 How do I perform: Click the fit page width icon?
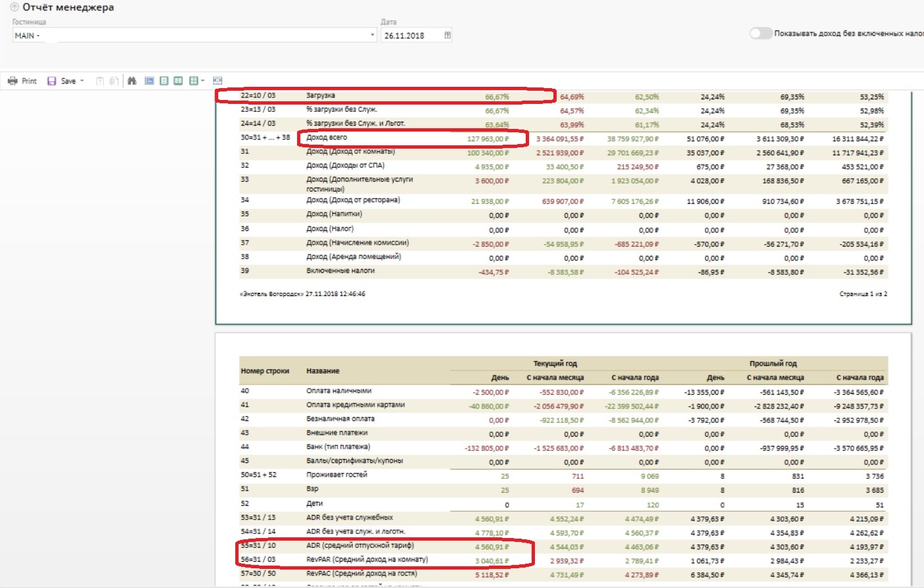coord(218,81)
